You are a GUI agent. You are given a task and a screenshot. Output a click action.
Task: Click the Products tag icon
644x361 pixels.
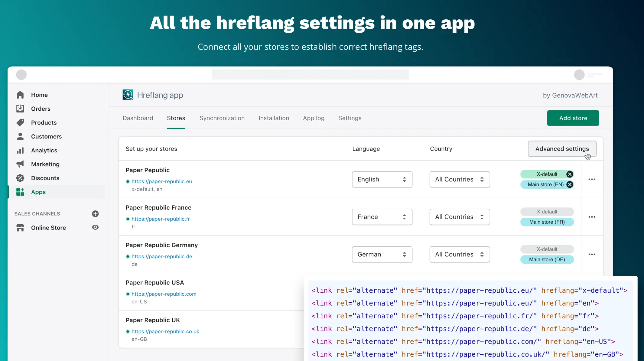click(20, 122)
